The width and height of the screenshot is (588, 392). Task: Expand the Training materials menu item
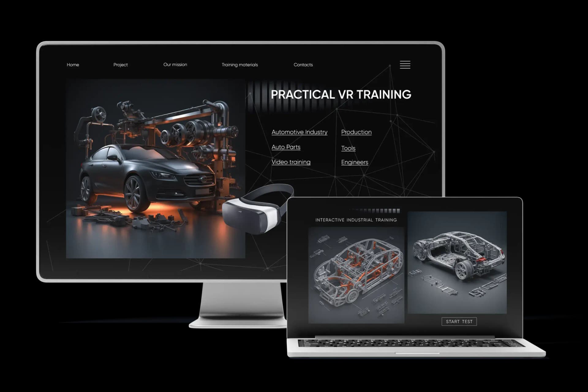239,65
